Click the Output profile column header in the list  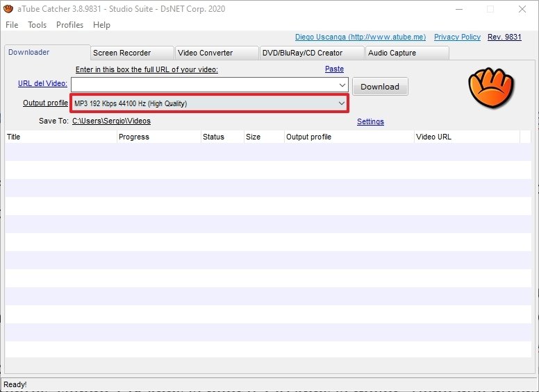point(349,137)
